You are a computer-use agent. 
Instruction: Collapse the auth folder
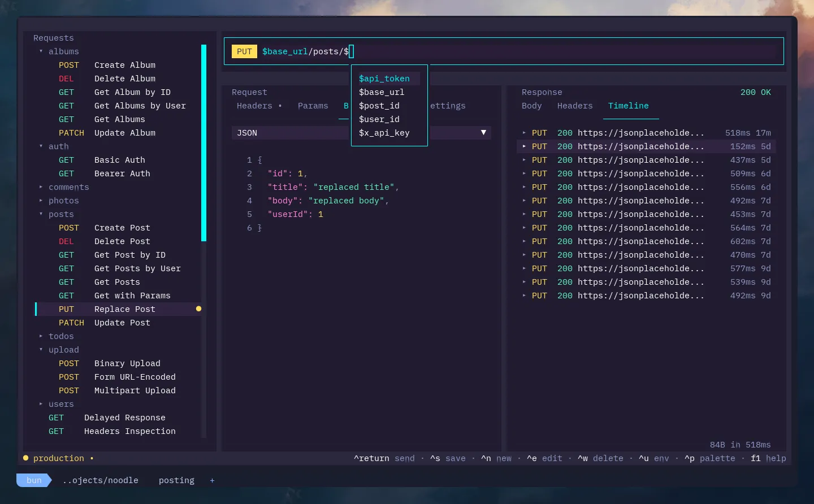[41, 146]
